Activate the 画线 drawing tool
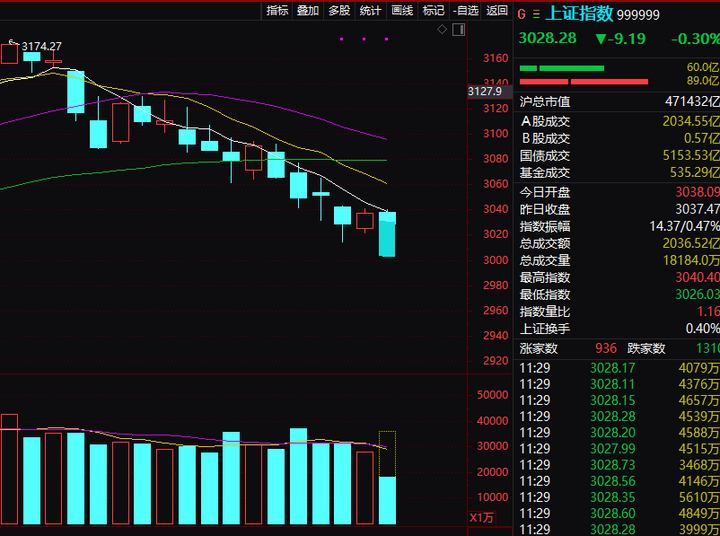This screenshot has height=536, width=720. 402,10
